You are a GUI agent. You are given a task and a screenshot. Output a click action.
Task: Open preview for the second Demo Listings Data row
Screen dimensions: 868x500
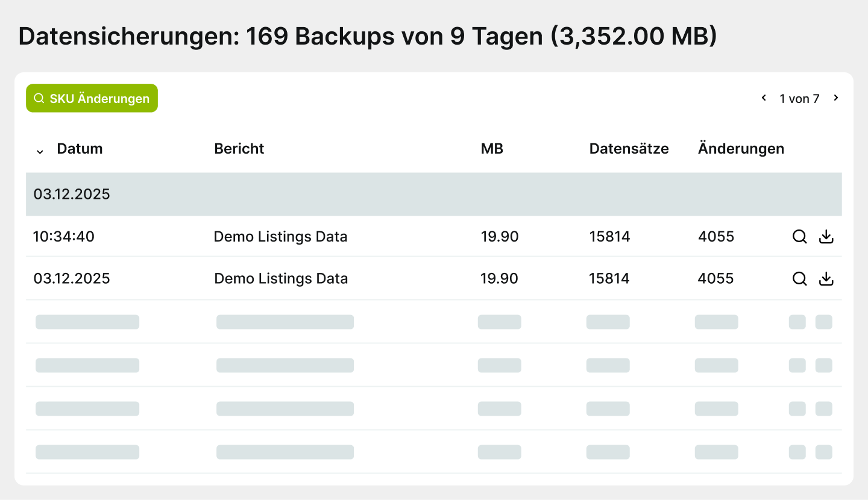(799, 278)
